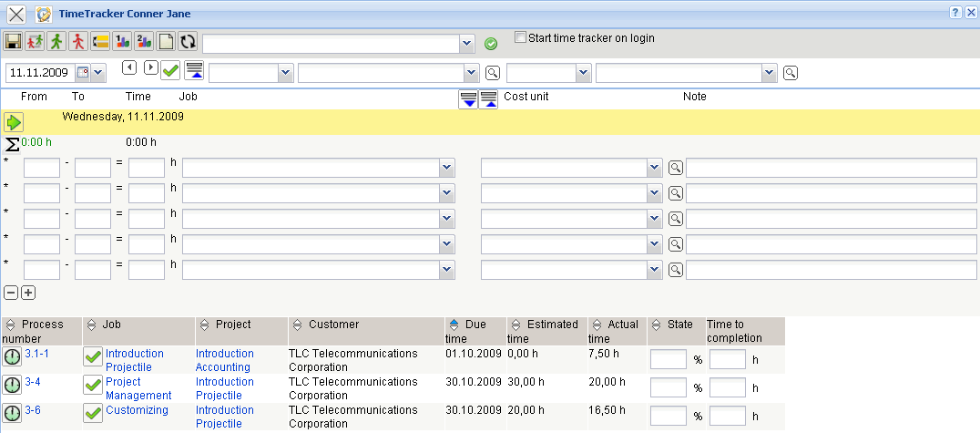This screenshot has height=433, width=980.
Task: Click the minus button to remove a row
Action: pyautogui.click(x=11, y=293)
